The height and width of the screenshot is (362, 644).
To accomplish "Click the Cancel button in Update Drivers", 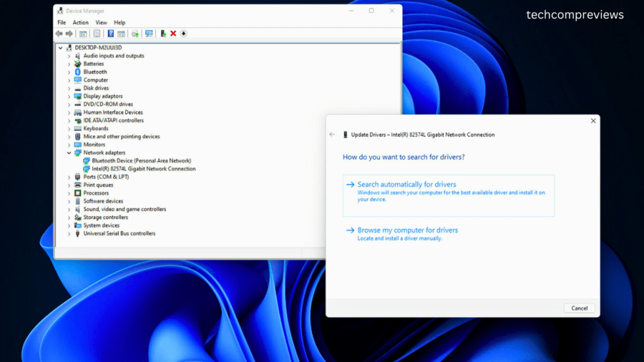I will pyautogui.click(x=579, y=308).
